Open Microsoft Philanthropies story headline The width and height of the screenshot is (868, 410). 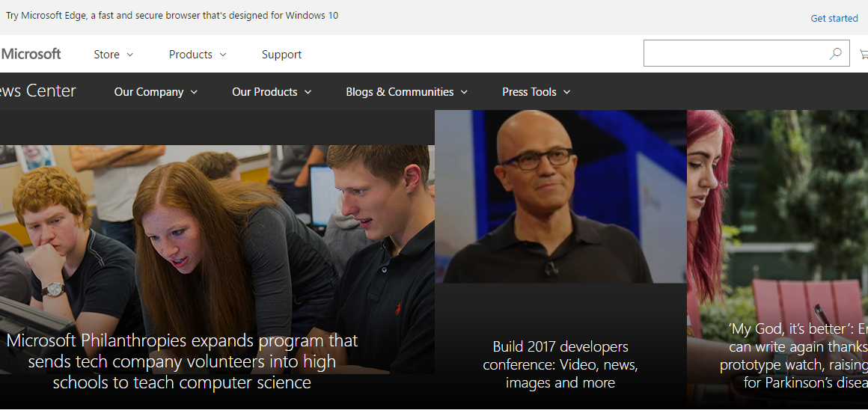click(182, 361)
